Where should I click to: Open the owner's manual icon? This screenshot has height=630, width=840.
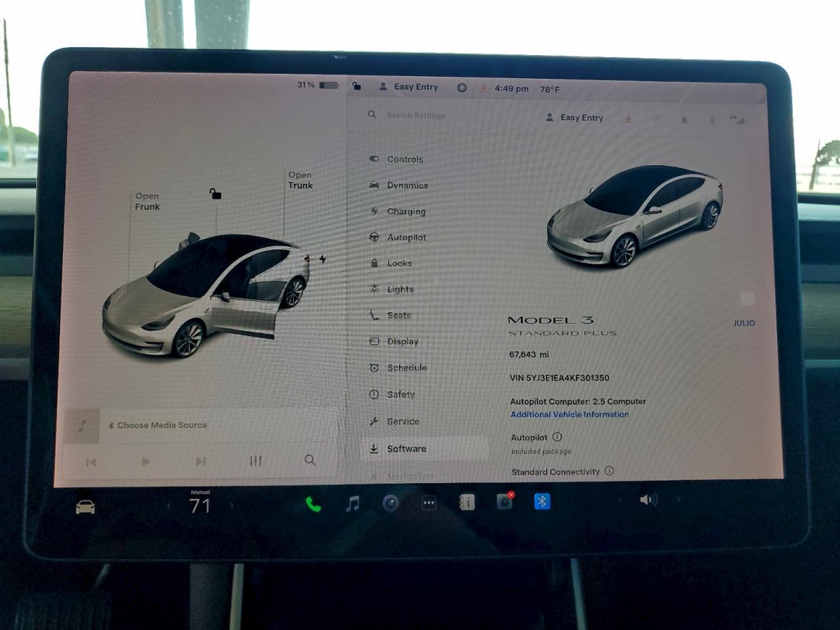(x=467, y=503)
